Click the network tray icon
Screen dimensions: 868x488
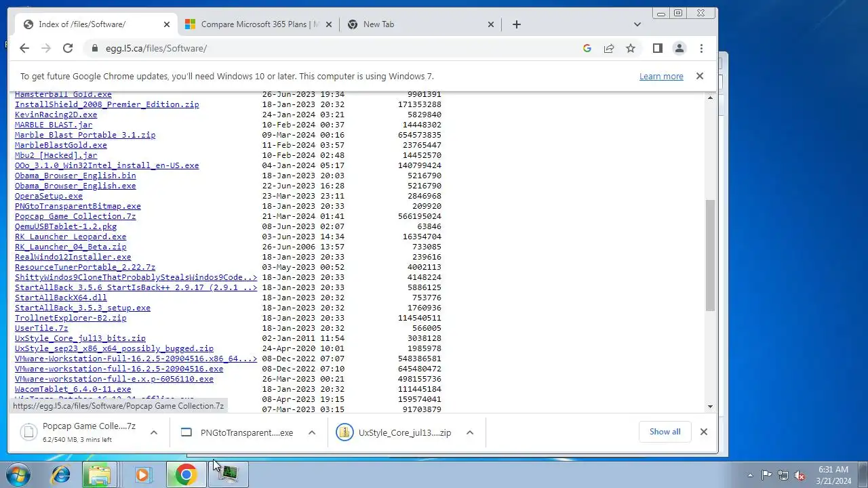point(783,475)
